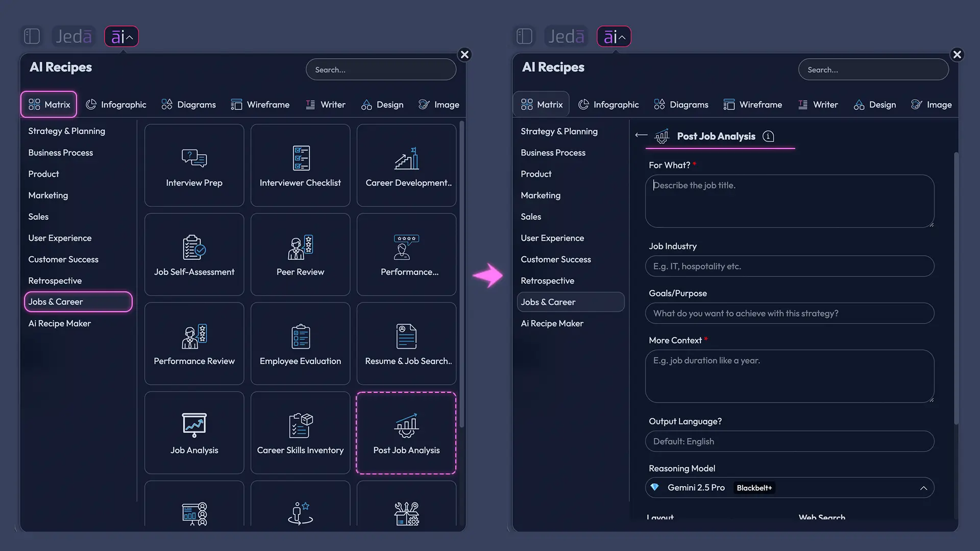Click the right panel Search field
This screenshot has height=551, width=980.
(x=873, y=69)
